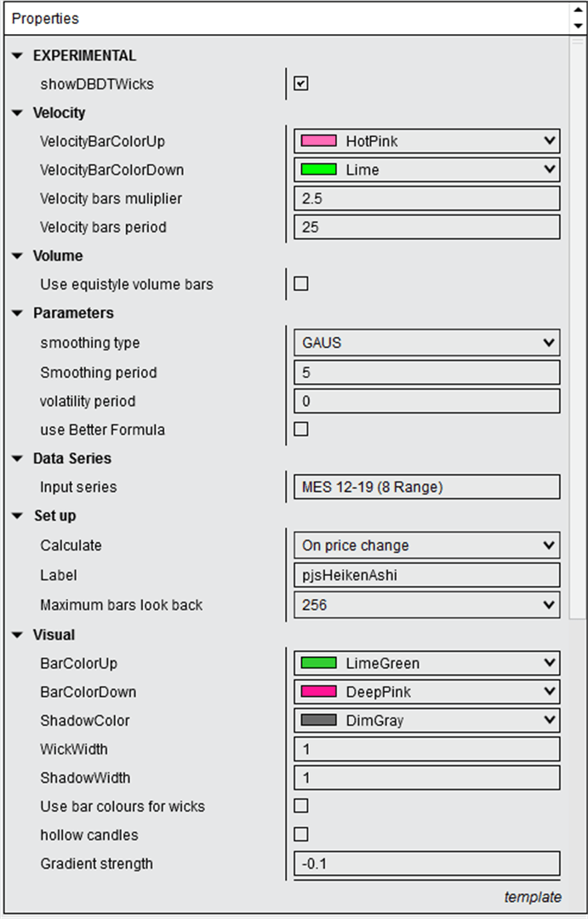Screen dimensions: 588x919
Task: Click the Lime color swatch for VelocityBarColorDown
Action: pyautogui.click(x=319, y=170)
